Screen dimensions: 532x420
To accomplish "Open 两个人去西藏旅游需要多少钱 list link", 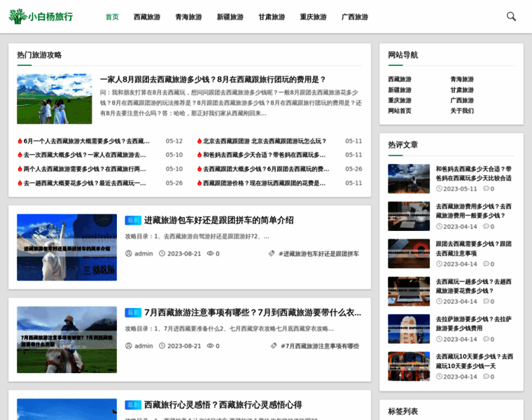I will [x=85, y=169].
